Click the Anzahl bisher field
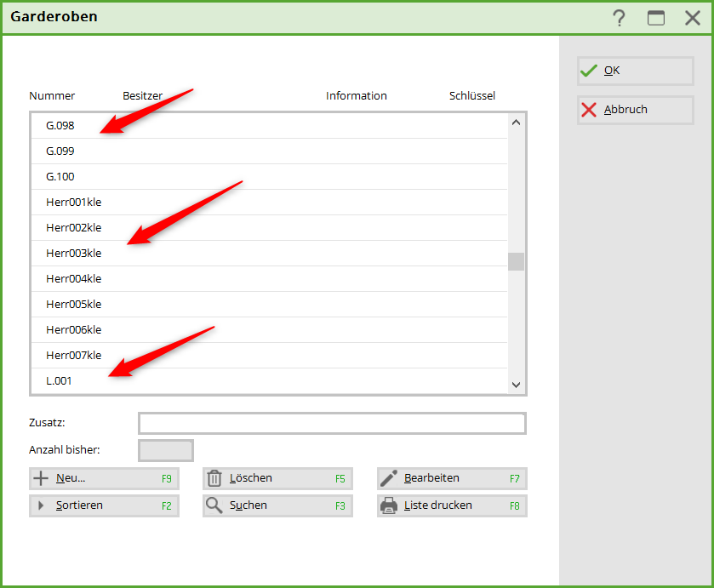 (x=166, y=450)
